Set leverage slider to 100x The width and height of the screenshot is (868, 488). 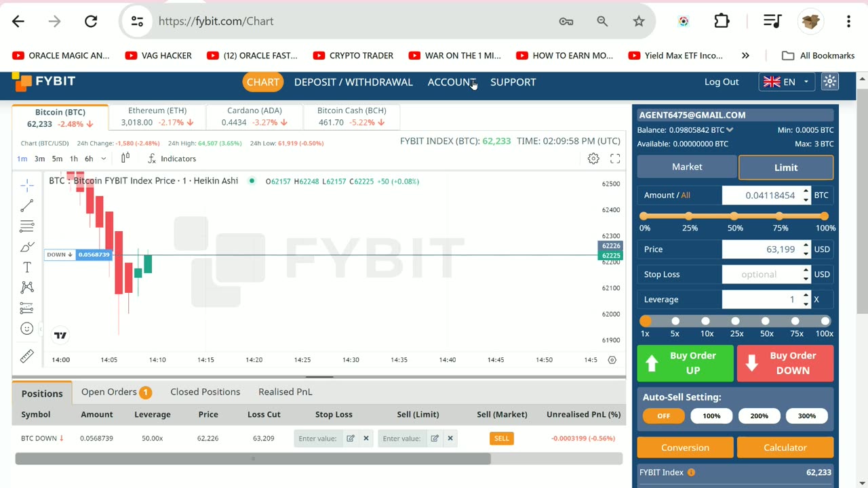point(825,321)
